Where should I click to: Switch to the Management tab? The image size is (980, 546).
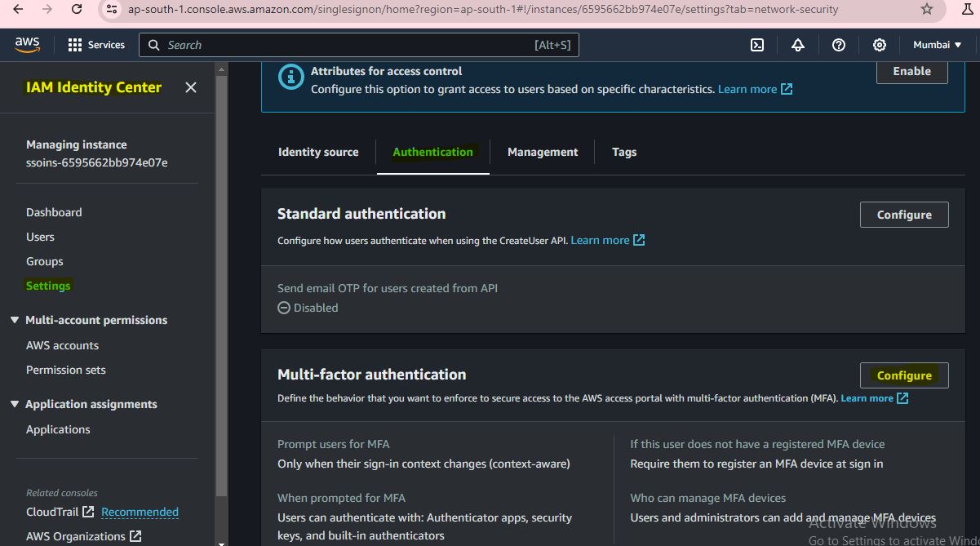[543, 152]
